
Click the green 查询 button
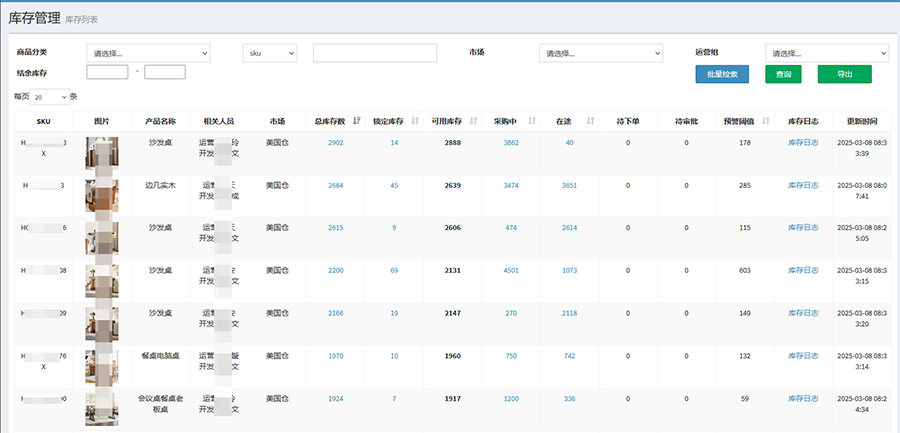[x=783, y=74]
